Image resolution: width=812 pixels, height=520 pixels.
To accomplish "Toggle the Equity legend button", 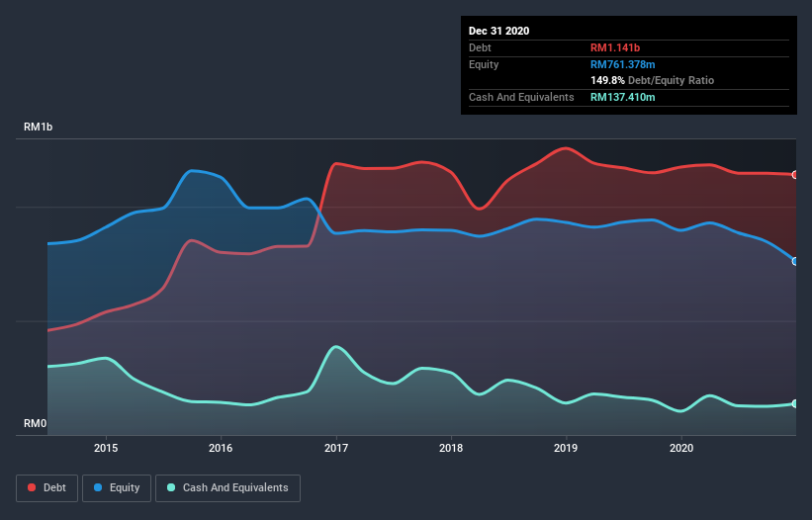I will pos(117,488).
